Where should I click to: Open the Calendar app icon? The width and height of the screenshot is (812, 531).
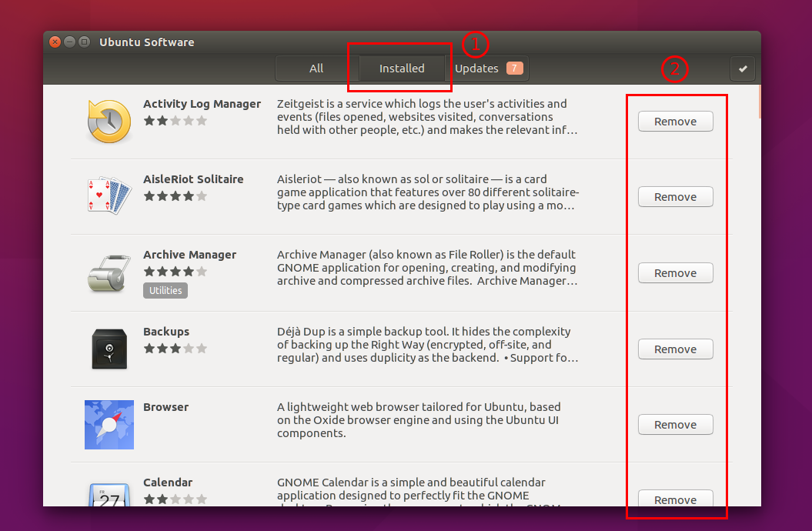pyautogui.click(x=109, y=494)
